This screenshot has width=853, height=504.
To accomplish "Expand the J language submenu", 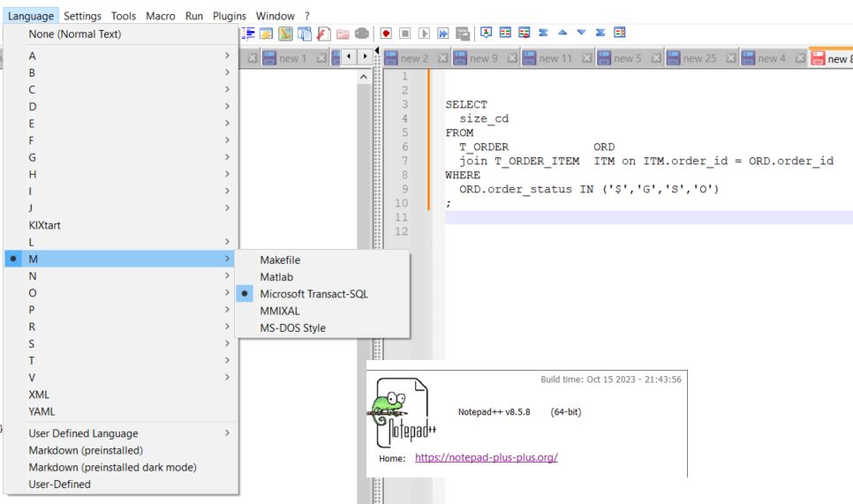I will click(121, 208).
